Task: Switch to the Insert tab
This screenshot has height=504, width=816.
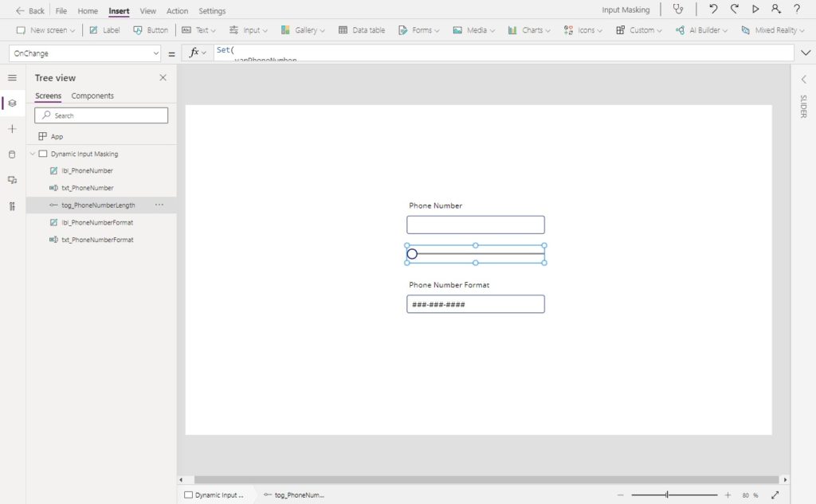Action: (119, 10)
